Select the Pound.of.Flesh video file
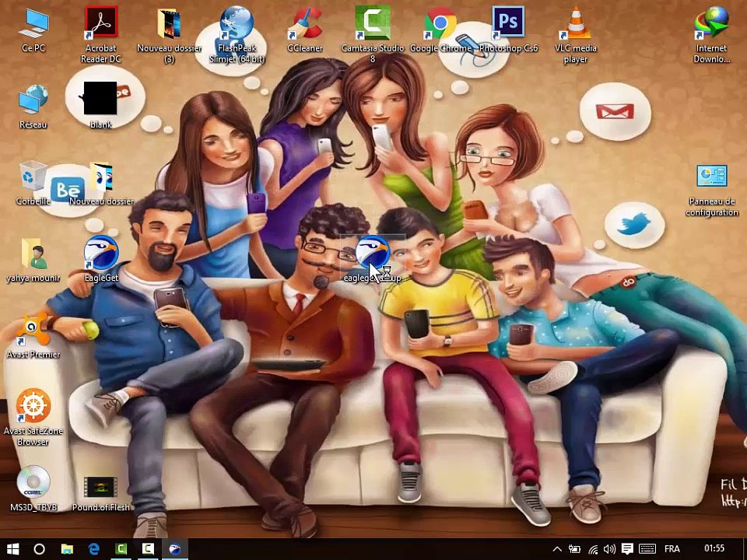Viewport: 747px width, 560px height. (100, 493)
